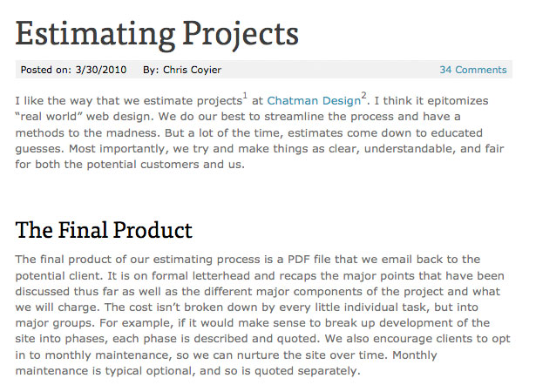Click the posted date 3/30/2010
This screenshot has width=536, height=392.
[x=101, y=70]
